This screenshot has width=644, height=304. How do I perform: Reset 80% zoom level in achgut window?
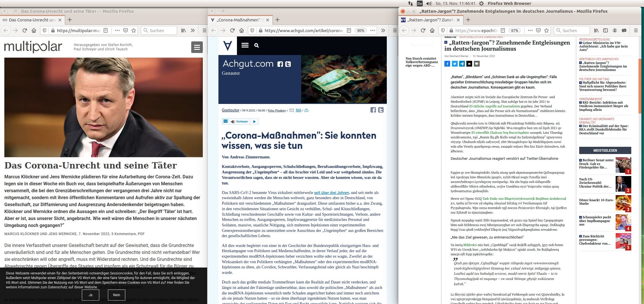361,30
